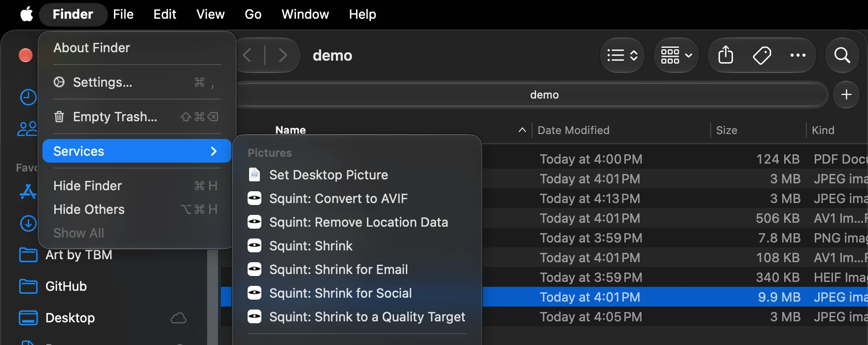Open the Go menu
Viewport: 868px width, 345px height.
click(253, 14)
